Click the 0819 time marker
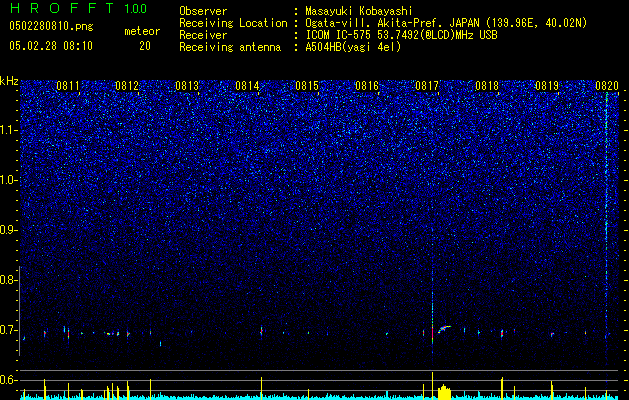Viewport: 629px width, 400px height. coord(547,85)
